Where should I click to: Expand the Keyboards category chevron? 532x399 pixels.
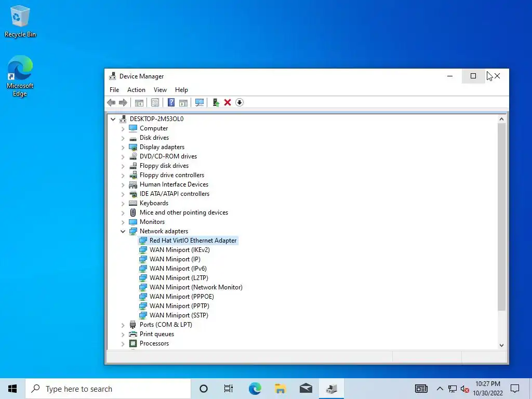(123, 204)
